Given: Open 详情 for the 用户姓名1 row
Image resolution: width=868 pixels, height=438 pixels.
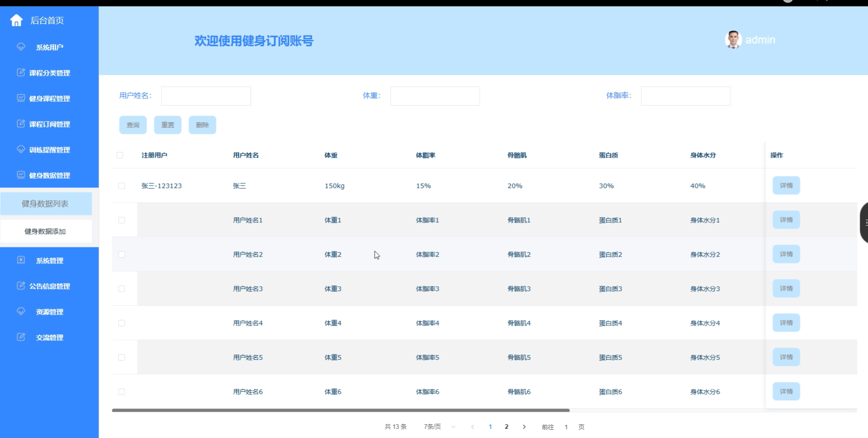Looking at the screenshot, I should pos(786,220).
